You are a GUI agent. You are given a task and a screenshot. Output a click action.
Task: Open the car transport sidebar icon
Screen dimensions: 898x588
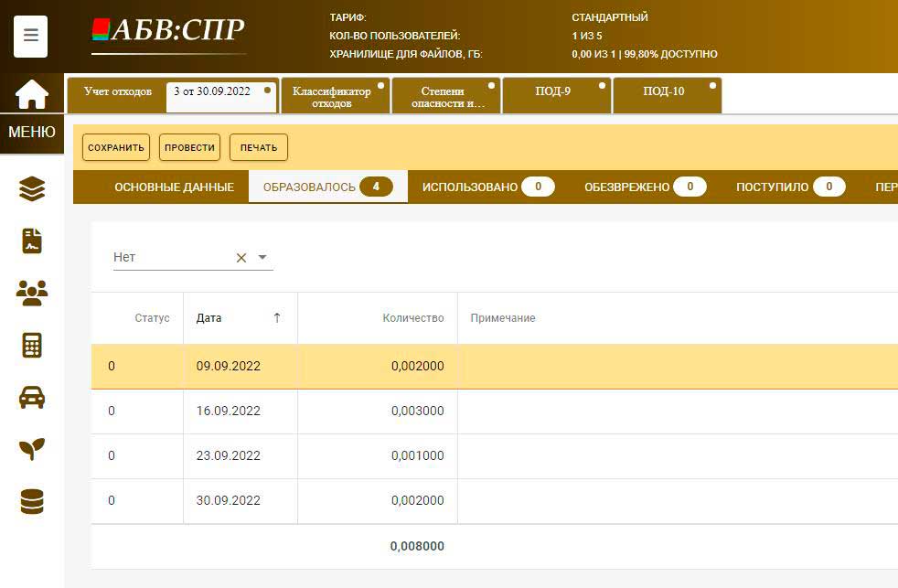coord(32,397)
